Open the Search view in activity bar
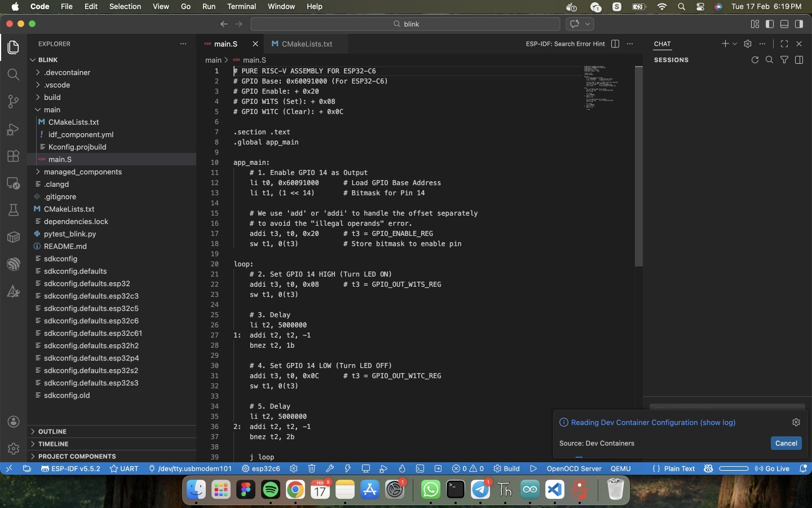 coord(14,75)
